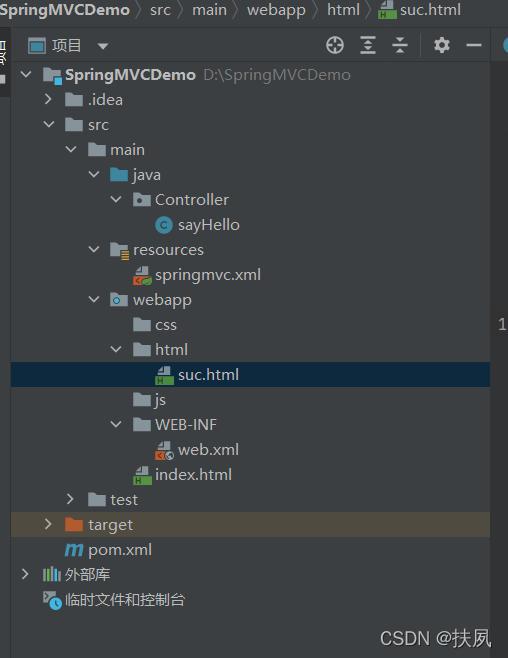
Task: Select the sayHello class icon
Action: pyautogui.click(x=164, y=225)
